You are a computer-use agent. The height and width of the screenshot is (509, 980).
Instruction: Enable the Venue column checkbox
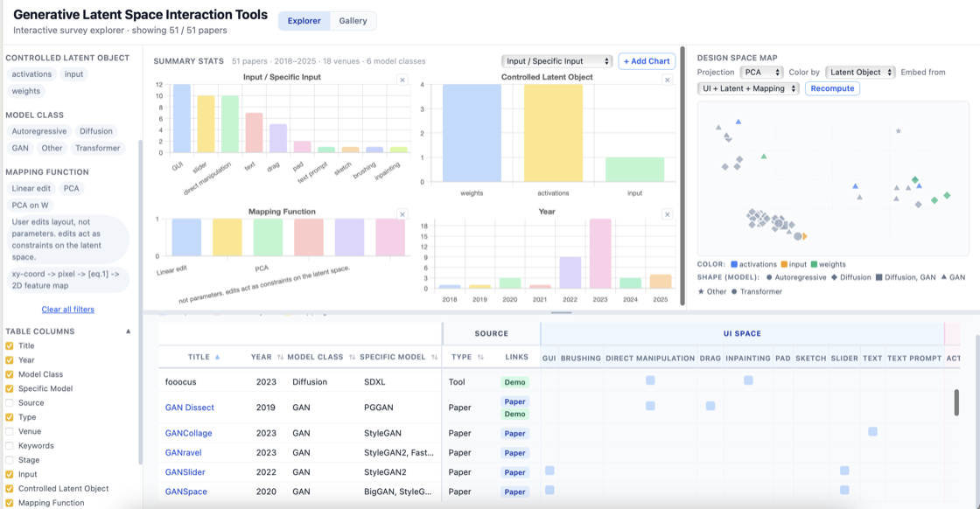[x=10, y=431]
